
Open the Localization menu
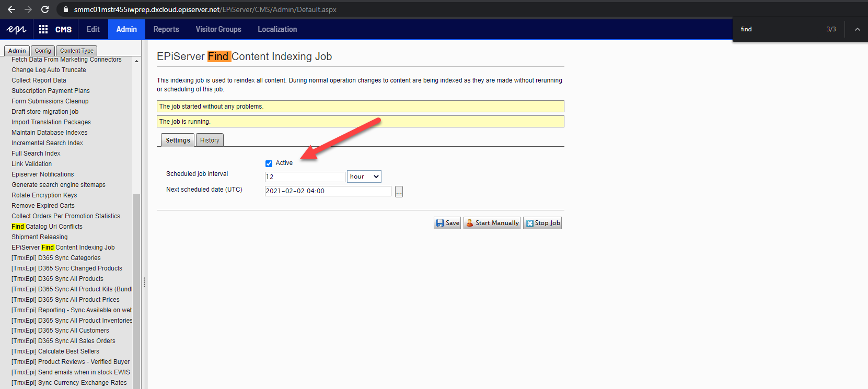[x=277, y=29]
